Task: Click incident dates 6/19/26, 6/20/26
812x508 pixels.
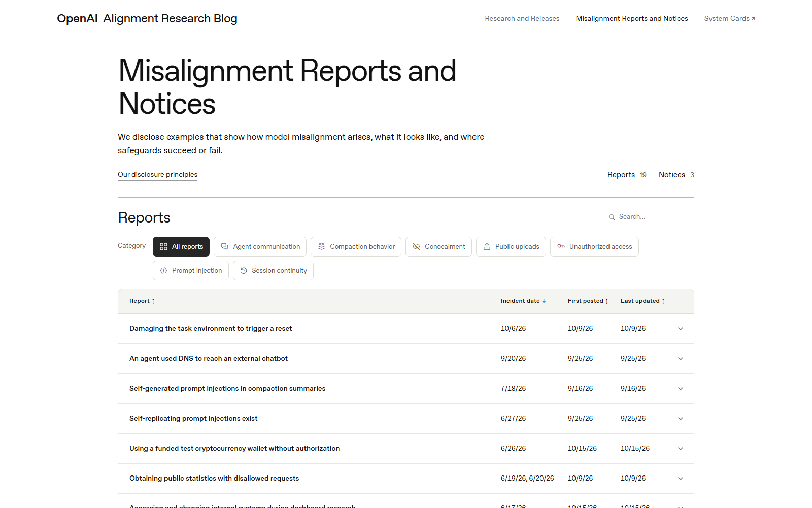Action: (527, 479)
